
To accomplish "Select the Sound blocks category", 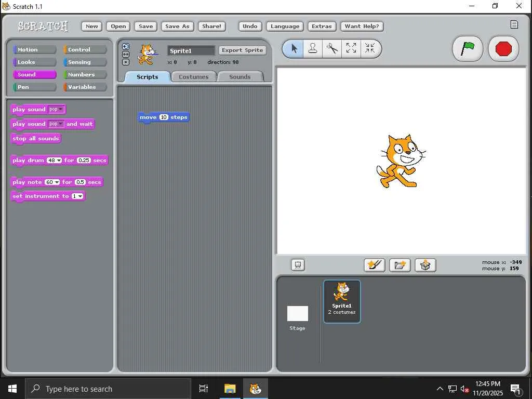I will (x=35, y=75).
